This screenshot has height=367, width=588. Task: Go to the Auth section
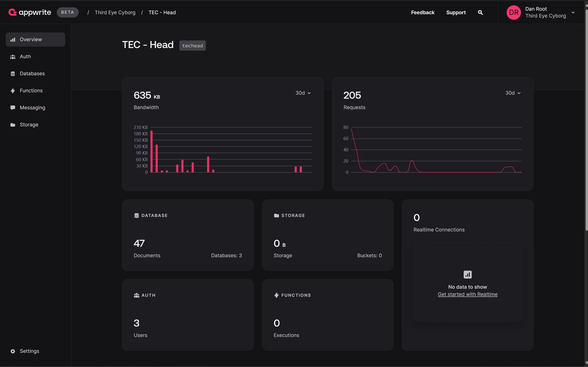pyautogui.click(x=35, y=57)
